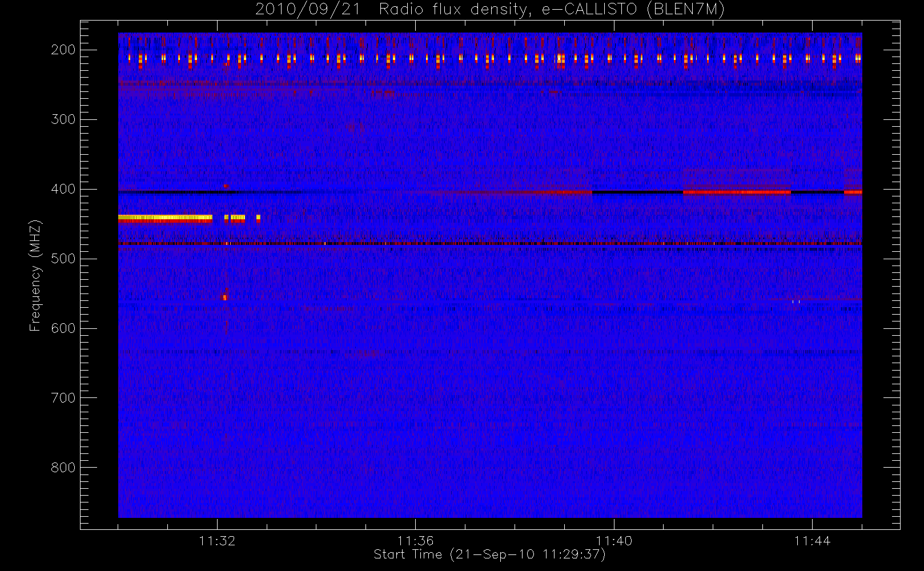
Task: Click the 600 frequency tick label
Action: click(x=63, y=328)
